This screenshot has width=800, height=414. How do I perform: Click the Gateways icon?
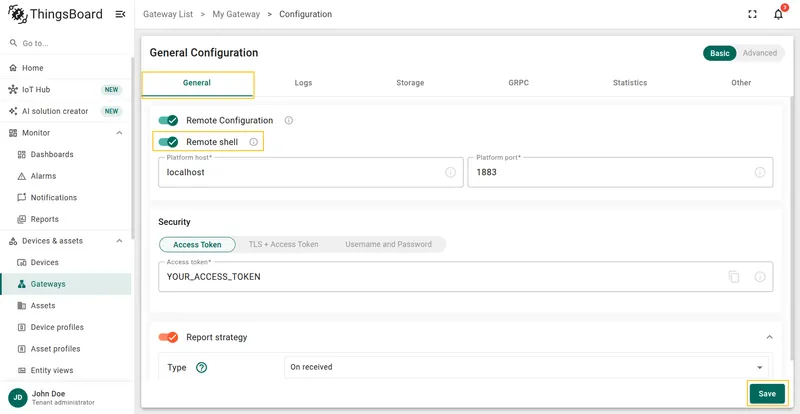tap(21, 284)
